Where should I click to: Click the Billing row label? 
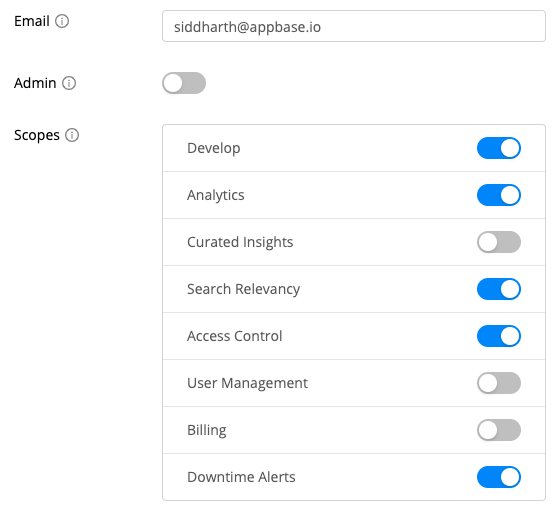point(207,430)
